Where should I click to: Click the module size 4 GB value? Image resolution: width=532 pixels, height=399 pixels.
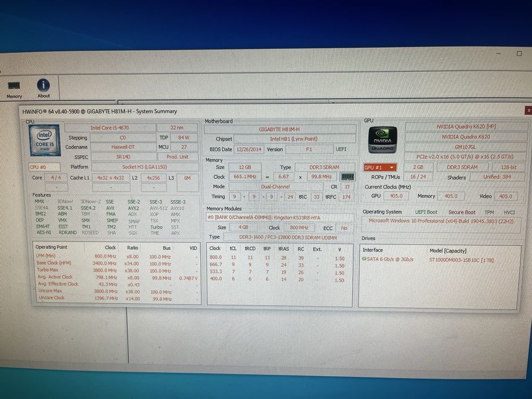coord(243,227)
